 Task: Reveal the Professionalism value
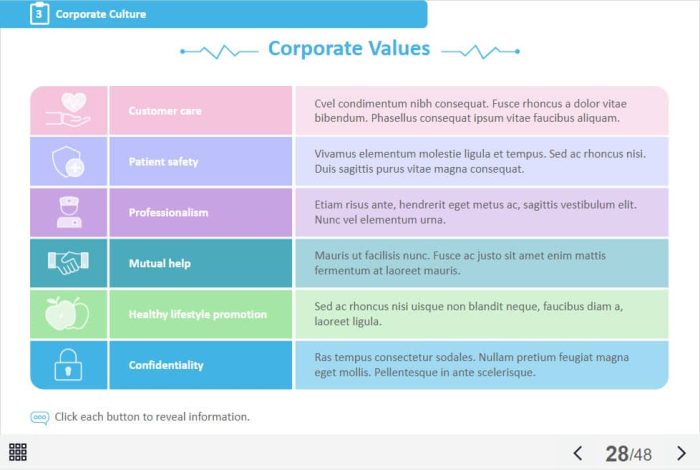200,212
